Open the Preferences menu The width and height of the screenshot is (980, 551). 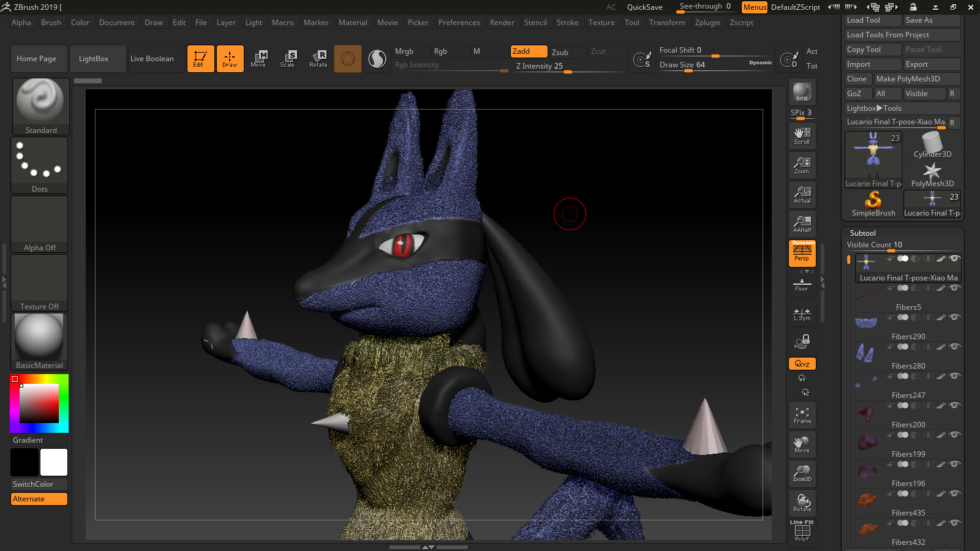459,22
